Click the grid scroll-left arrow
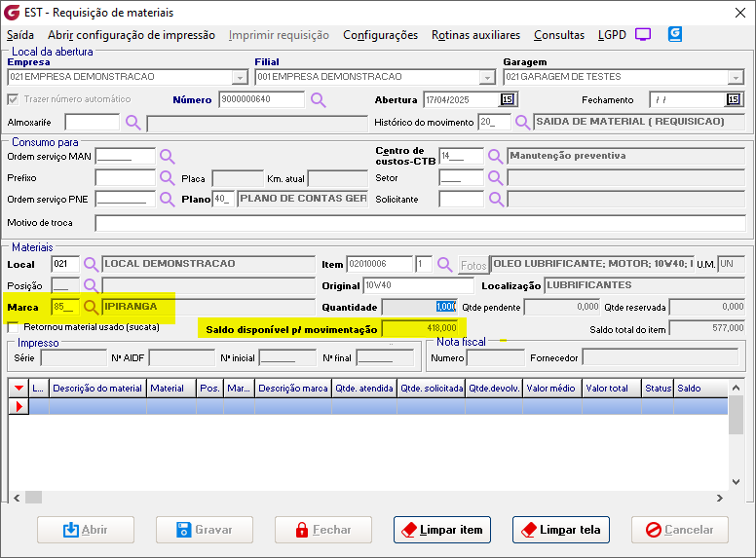This screenshot has width=756, height=558. pyautogui.click(x=17, y=498)
